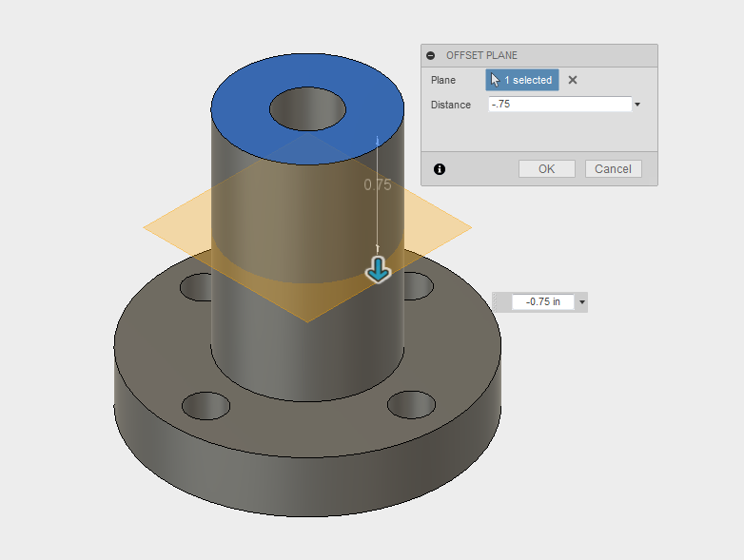
Task: Clear the Plane selection with X
Action: point(573,80)
